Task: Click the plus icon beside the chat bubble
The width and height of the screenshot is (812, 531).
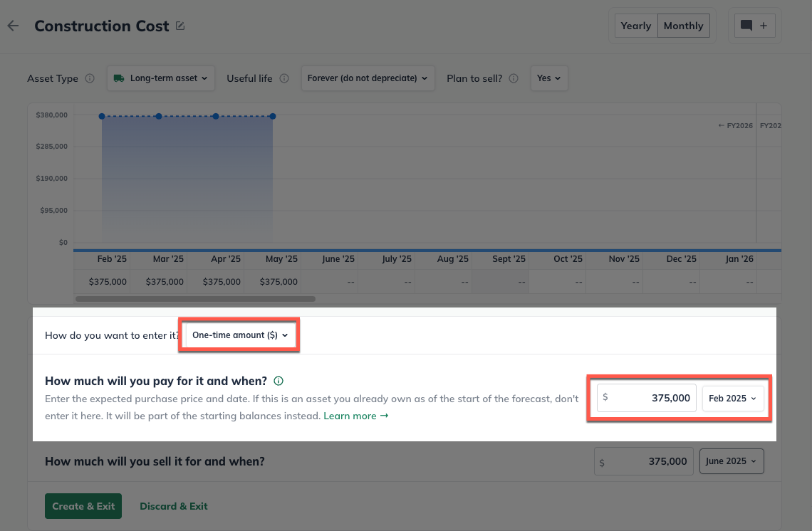Action: point(762,25)
